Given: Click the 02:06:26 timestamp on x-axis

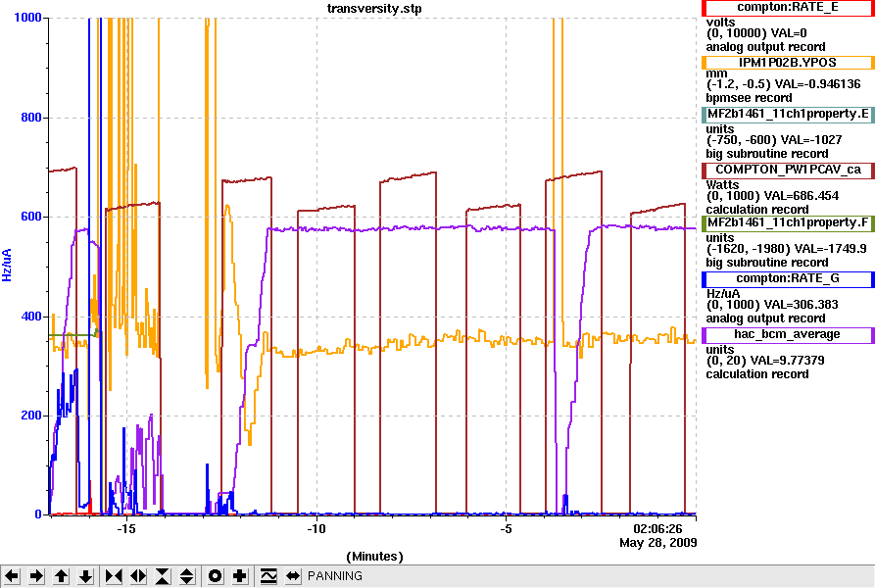Looking at the screenshot, I should point(657,529).
